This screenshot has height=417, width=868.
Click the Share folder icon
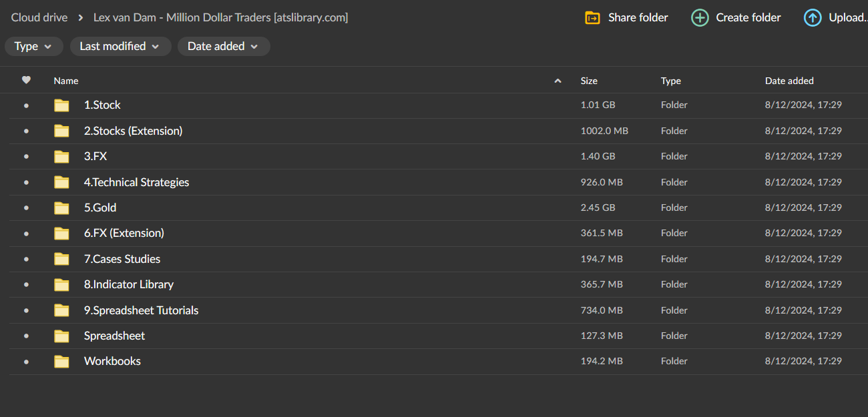click(x=592, y=18)
